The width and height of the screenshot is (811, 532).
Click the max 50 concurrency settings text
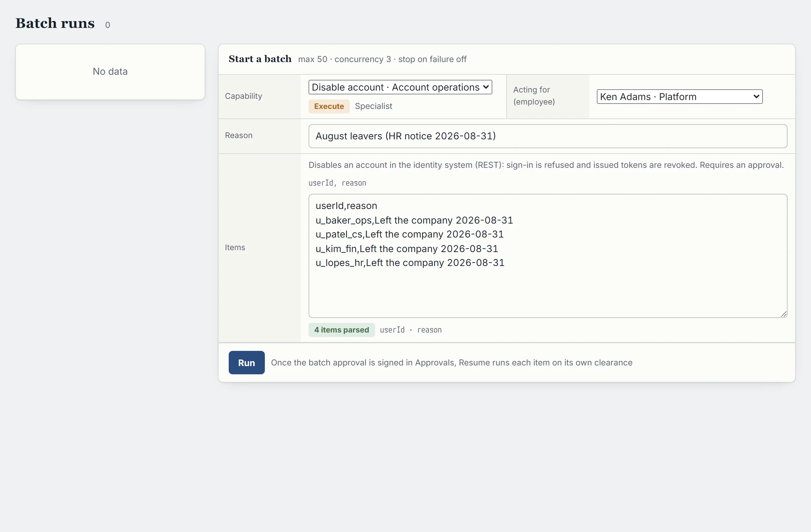coord(382,59)
